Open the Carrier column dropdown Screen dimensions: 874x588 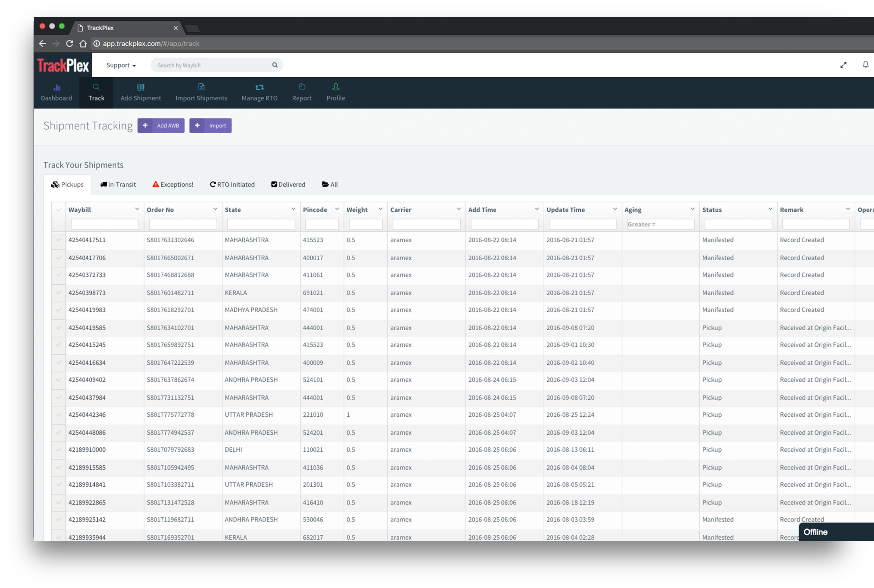click(x=459, y=209)
